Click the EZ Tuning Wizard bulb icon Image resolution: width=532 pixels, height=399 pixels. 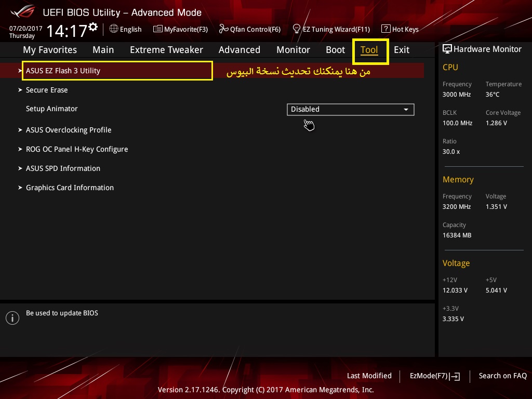[x=296, y=29]
